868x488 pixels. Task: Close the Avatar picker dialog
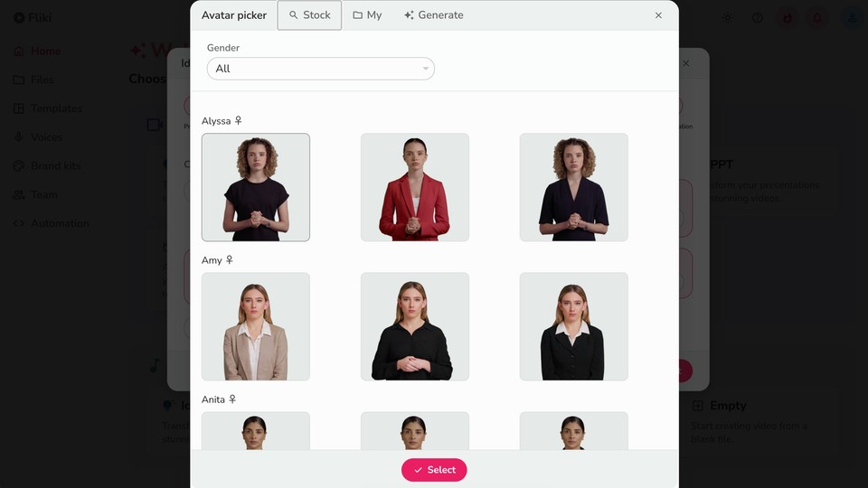coord(658,15)
